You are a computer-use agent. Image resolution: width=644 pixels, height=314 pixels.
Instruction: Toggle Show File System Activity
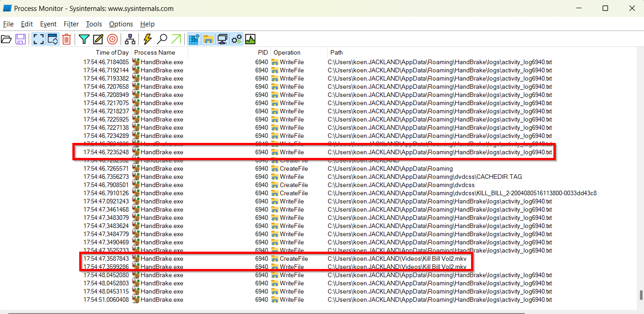click(208, 39)
